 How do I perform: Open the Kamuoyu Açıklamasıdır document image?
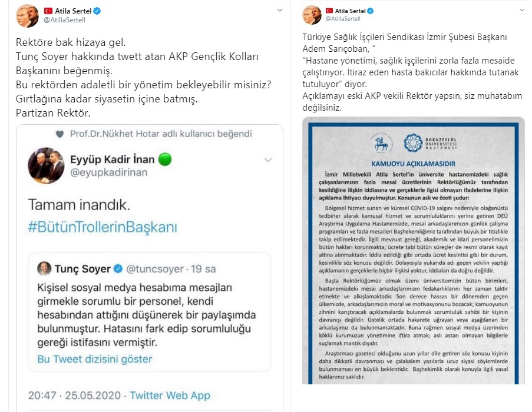(x=414, y=250)
